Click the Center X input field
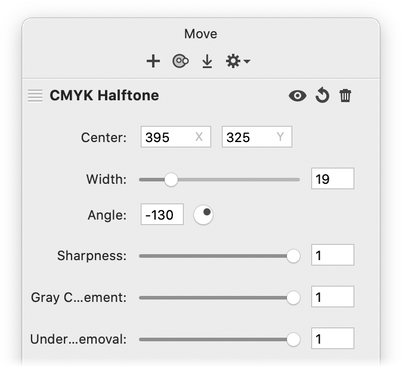 pos(176,137)
